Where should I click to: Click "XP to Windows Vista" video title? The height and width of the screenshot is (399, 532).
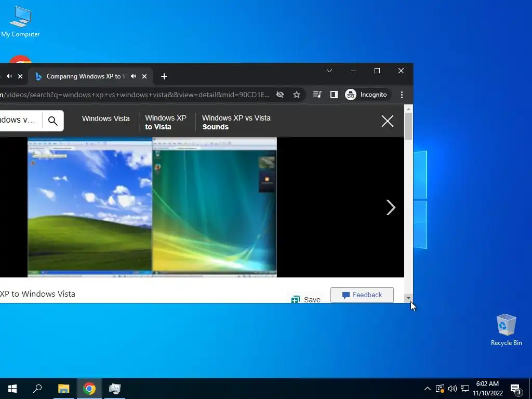pos(37,294)
